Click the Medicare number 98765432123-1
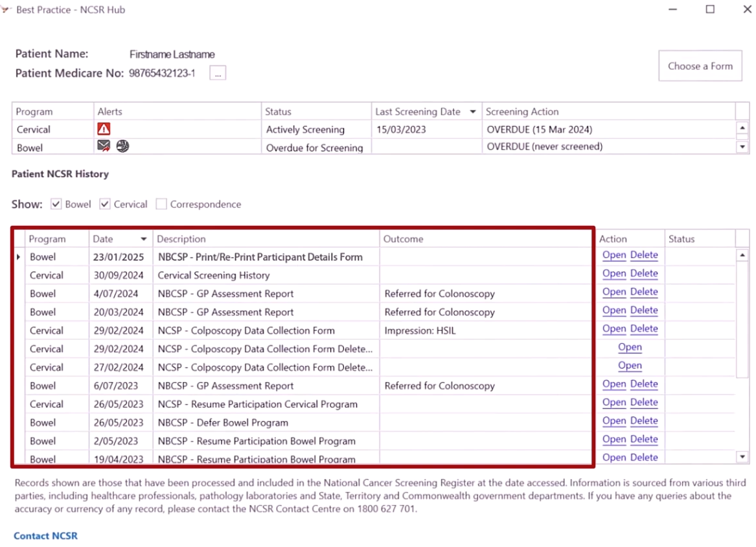The height and width of the screenshot is (547, 756). click(x=162, y=73)
